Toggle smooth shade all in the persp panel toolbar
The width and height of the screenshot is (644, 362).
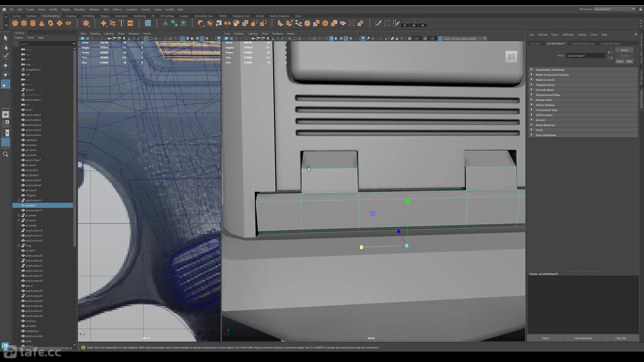[x=331, y=39]
